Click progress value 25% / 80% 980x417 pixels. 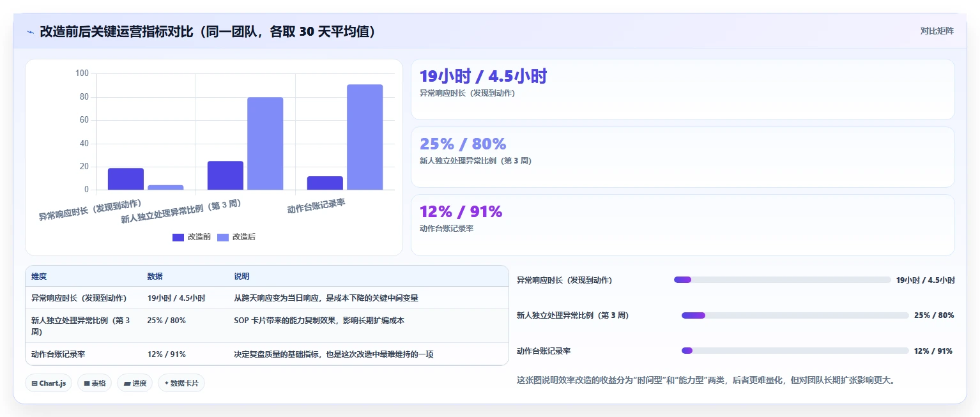[x=934, y=315]
